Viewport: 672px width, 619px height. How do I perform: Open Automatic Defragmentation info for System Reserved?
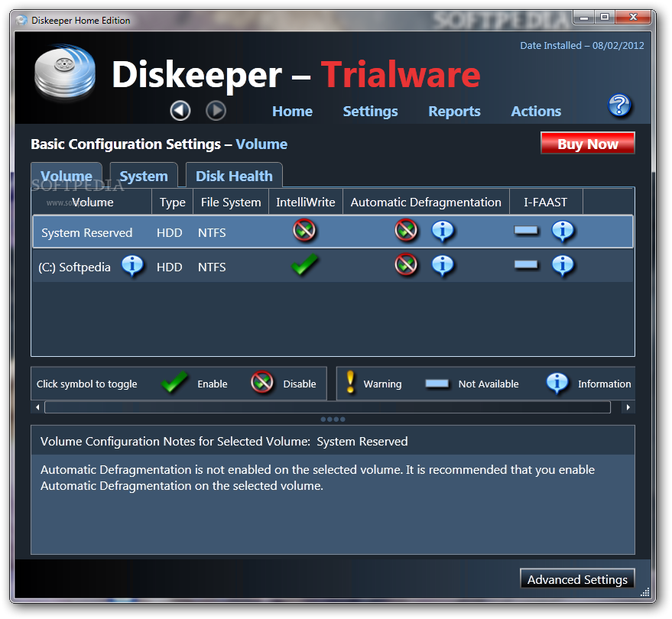click(x=443, y=232)
